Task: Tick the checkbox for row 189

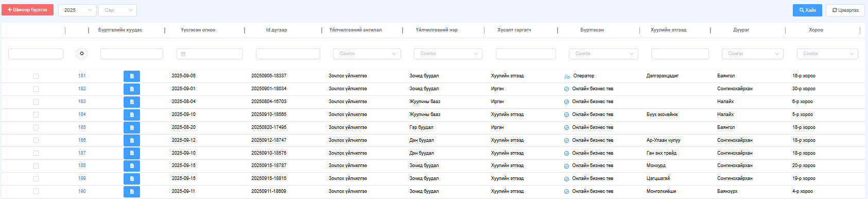Action: [x=36, y=179]
